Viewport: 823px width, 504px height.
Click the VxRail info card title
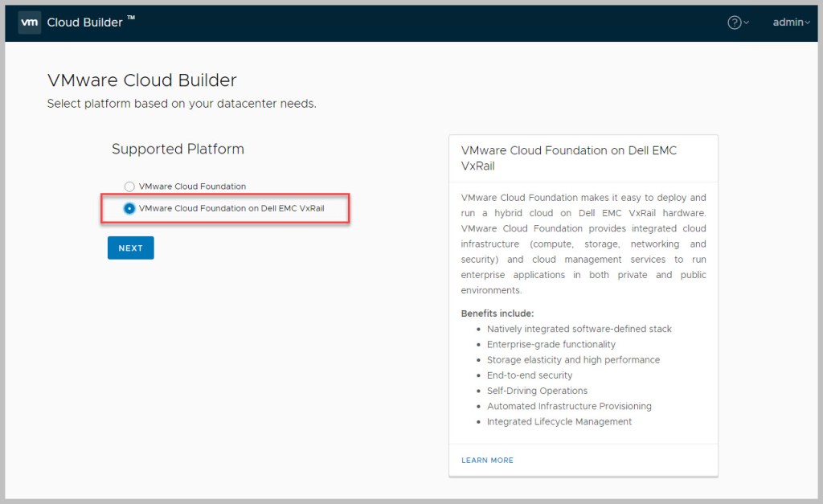pyautogui.click(x=569, y=158)
